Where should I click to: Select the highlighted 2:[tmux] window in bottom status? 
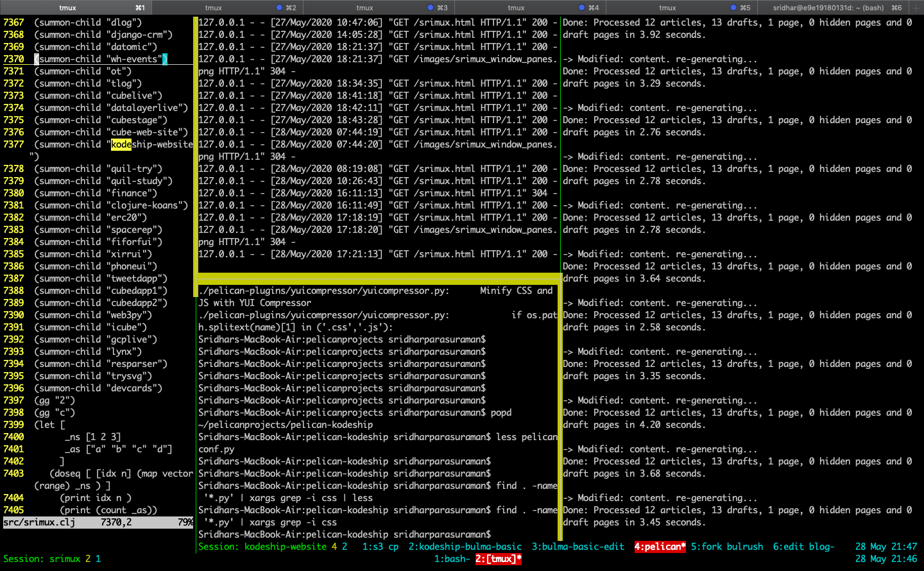[499, 559]
